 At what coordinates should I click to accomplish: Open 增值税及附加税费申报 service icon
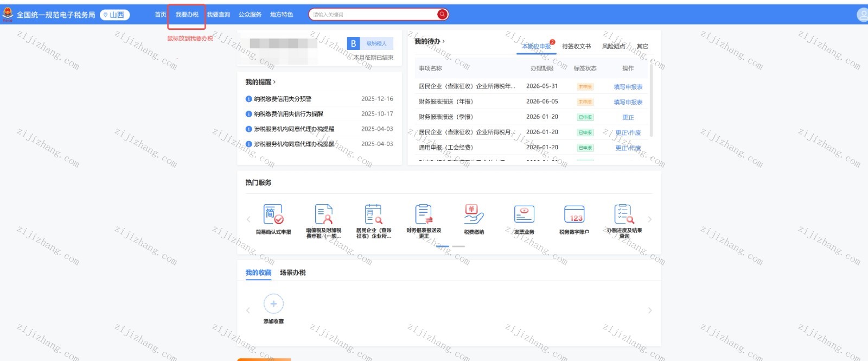[323, 215]
